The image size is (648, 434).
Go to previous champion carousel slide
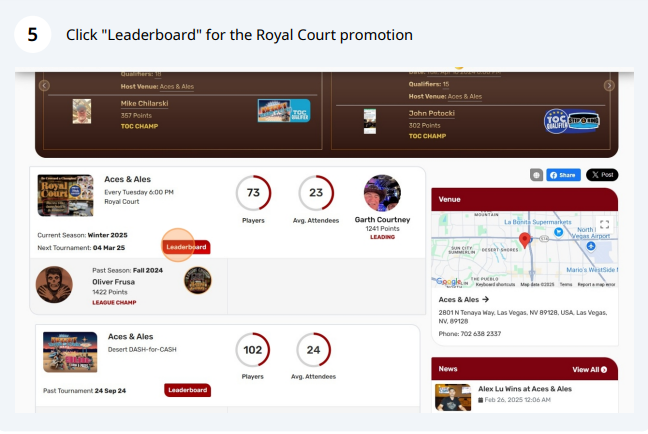click(x=44, y=86)
